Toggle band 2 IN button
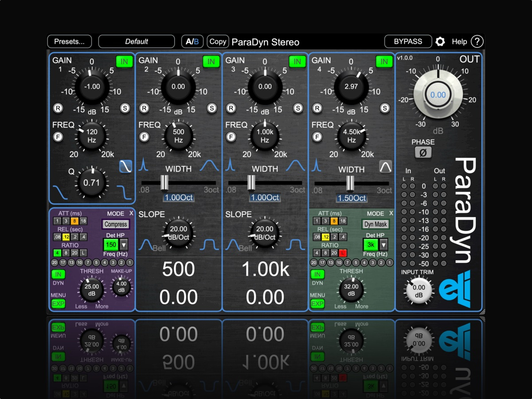Screen dimensions: 532x399 (211, 62)
